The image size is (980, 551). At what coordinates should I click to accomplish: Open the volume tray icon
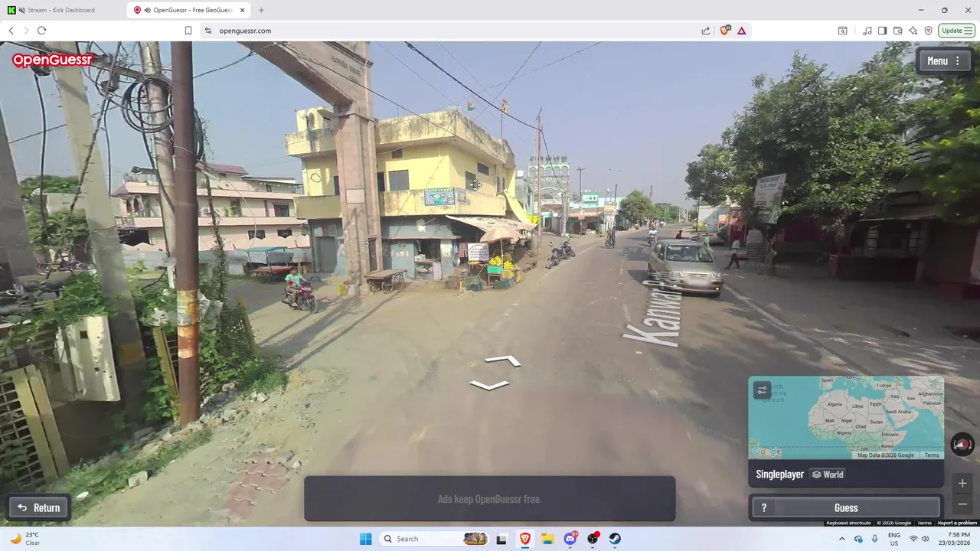(x=926, y=539)
